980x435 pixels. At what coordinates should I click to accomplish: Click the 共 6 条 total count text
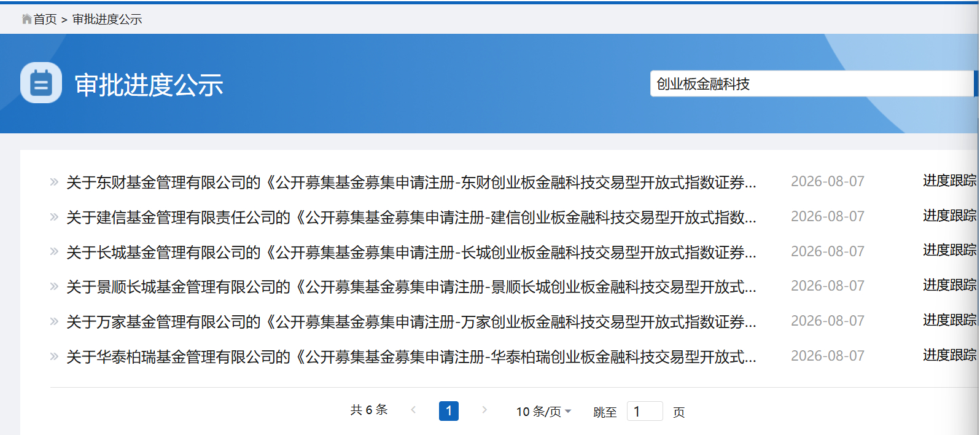click(x=369, y=410)
